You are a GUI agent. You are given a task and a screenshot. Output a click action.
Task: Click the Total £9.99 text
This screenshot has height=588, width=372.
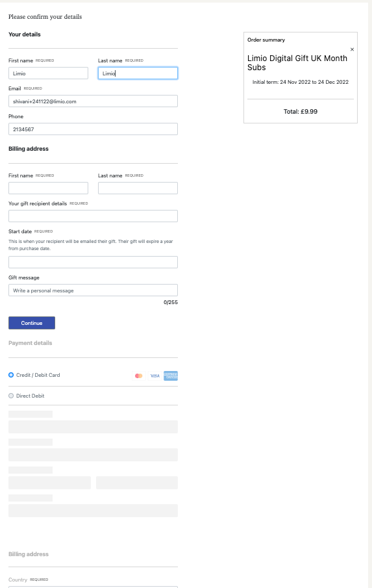pos(301,111)
